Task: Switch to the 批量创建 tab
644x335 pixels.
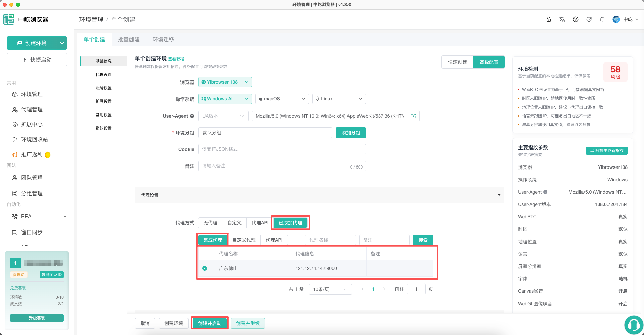Action: tap(129, 39)
